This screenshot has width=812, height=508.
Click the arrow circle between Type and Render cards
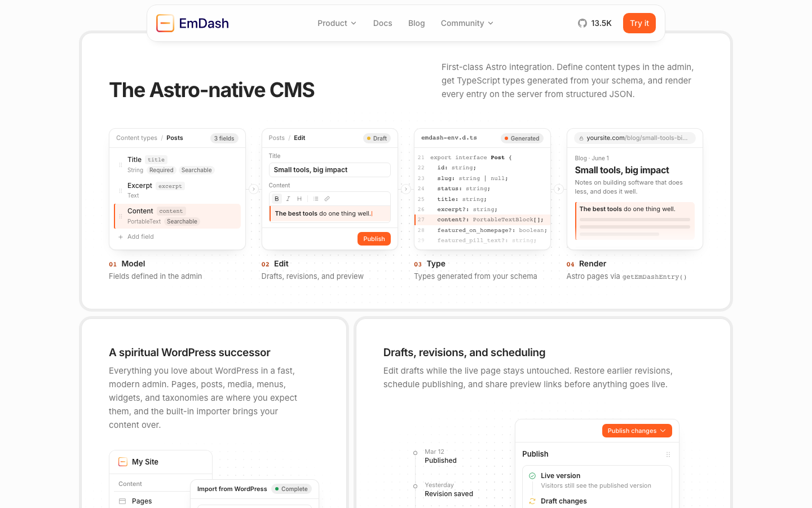pyautogui.click(x=559, y=189)
